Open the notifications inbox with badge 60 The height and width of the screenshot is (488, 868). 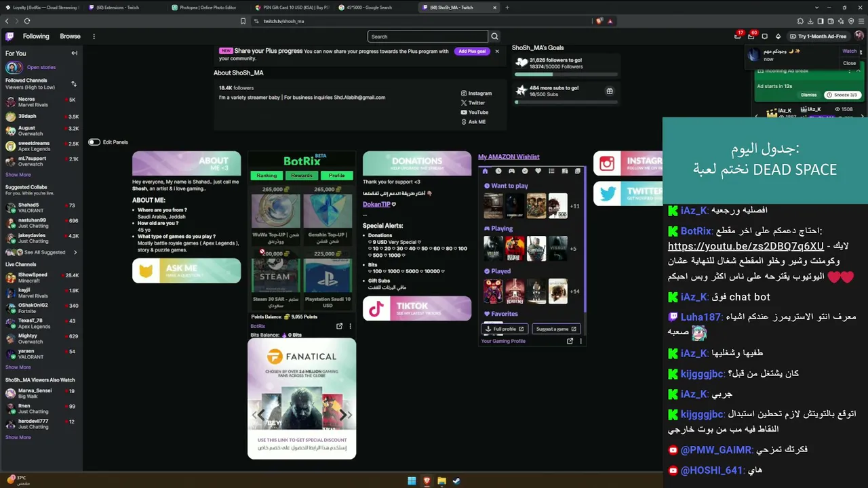point(751,37)
